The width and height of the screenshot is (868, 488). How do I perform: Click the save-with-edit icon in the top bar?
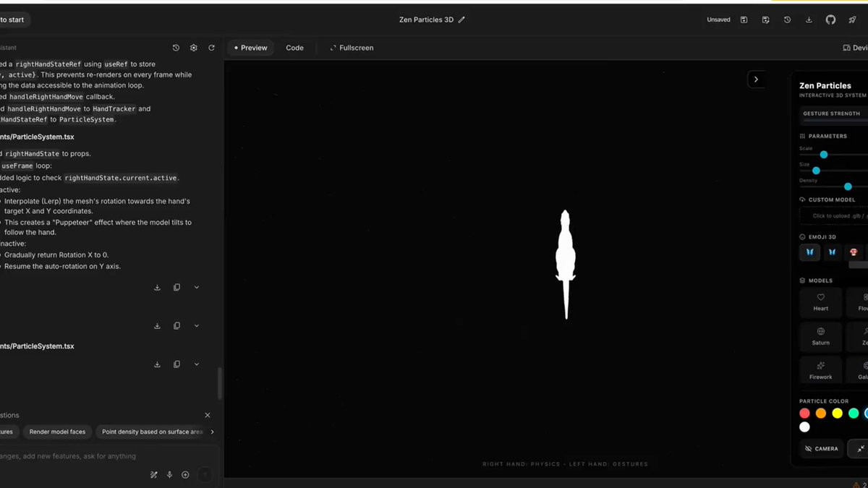click(x=765, y=20)
